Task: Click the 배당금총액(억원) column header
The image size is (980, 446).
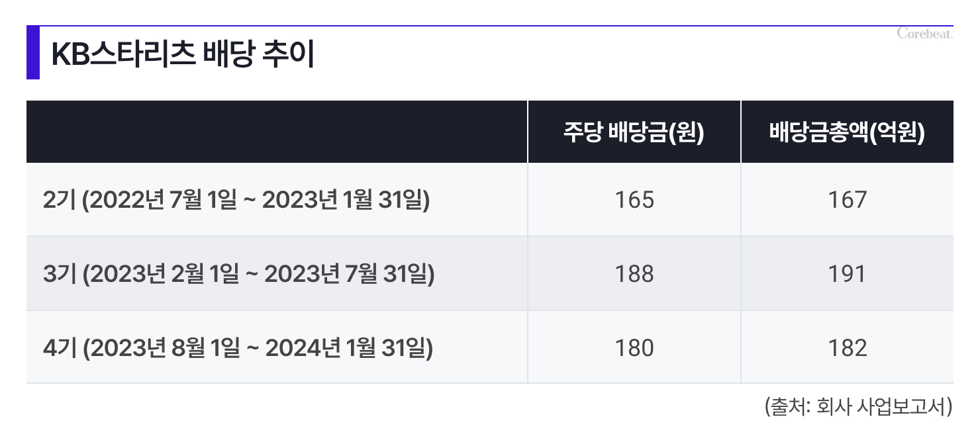Action: [847, 132]
